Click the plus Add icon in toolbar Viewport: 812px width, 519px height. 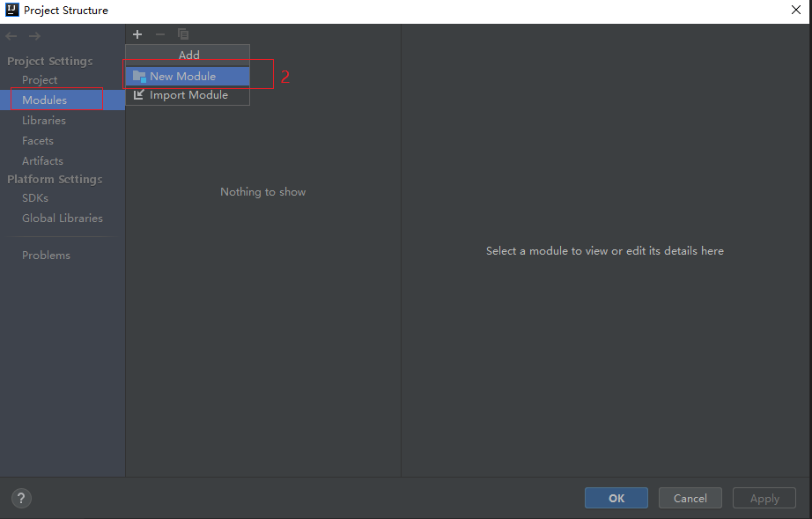pos(137,34)
